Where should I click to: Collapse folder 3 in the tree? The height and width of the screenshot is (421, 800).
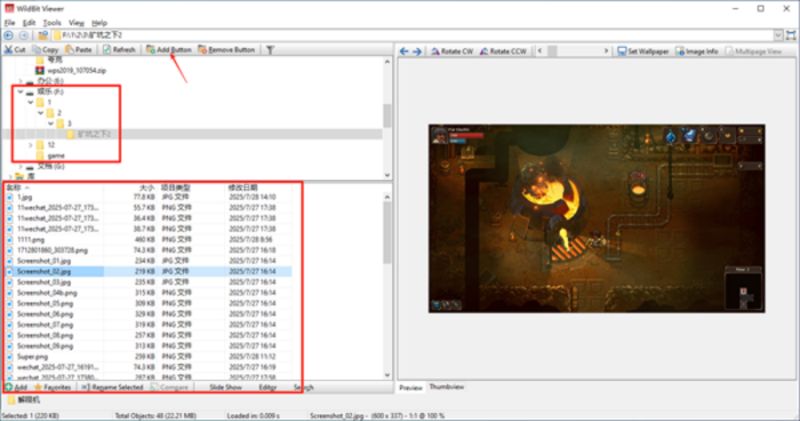51,123
